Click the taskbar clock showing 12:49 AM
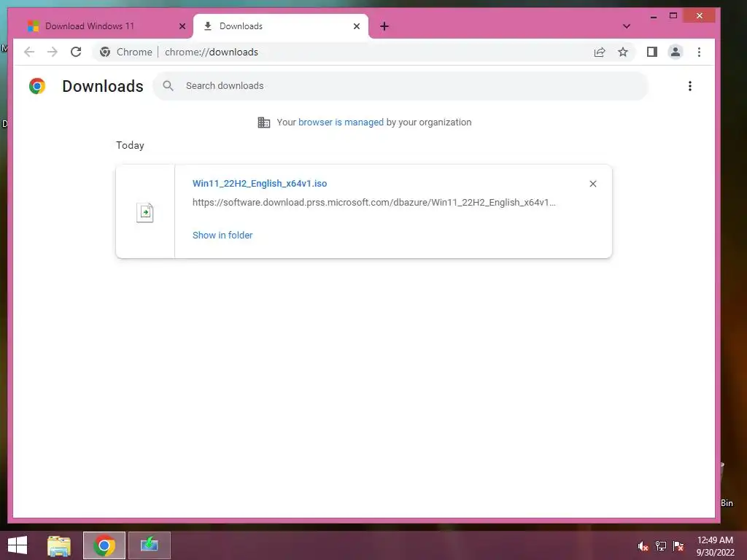Screen dimensions: 747x560 coord(715,546)
